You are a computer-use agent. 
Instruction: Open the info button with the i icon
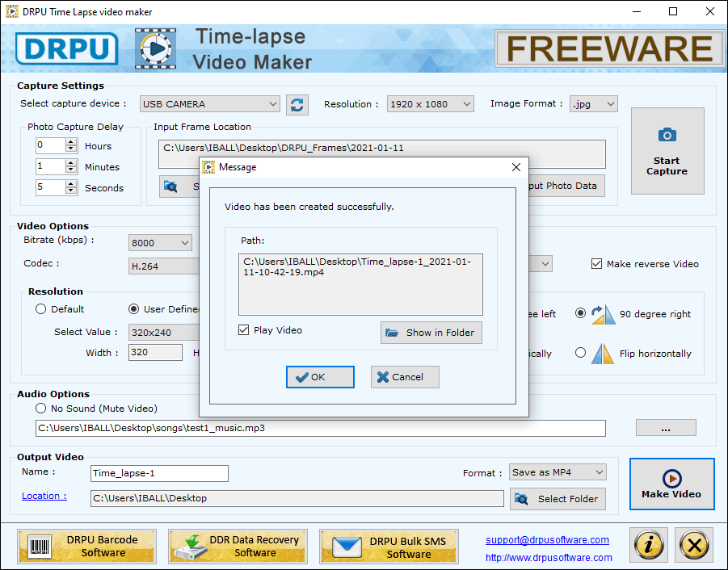point(649,544)
